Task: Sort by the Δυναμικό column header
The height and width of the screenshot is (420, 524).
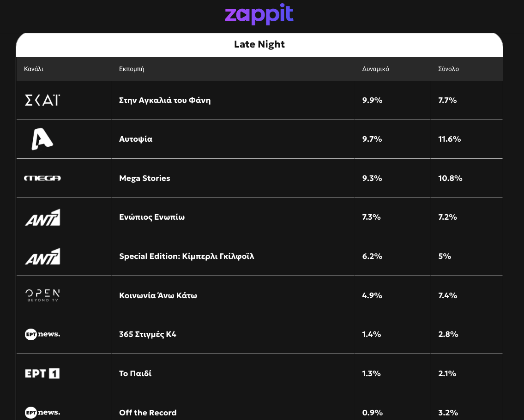Action: [x=375, y=69]
